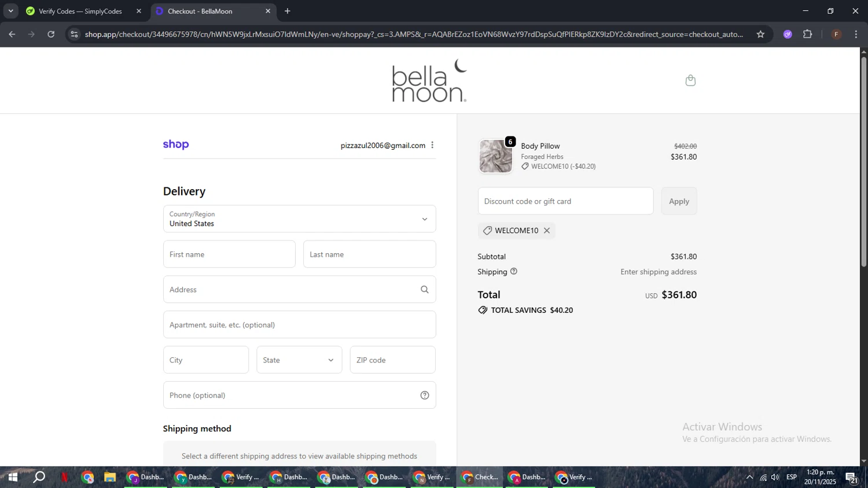The width and height of the screenshot is (868, 488).
Task: Click the Shop logo
Action: pyautogui.click(x=176, y=145)
